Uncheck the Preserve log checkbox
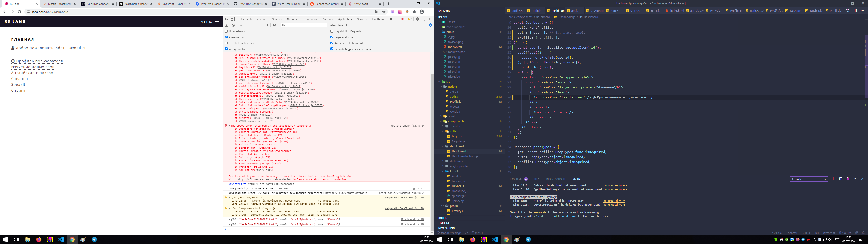The width and height of the screenshot is (868, 244). (226, 37)
